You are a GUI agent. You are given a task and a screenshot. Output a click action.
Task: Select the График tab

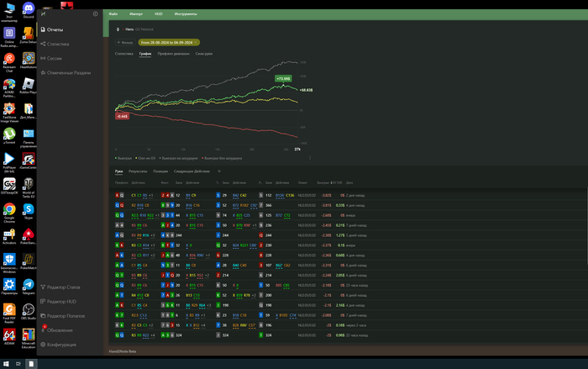145,54
